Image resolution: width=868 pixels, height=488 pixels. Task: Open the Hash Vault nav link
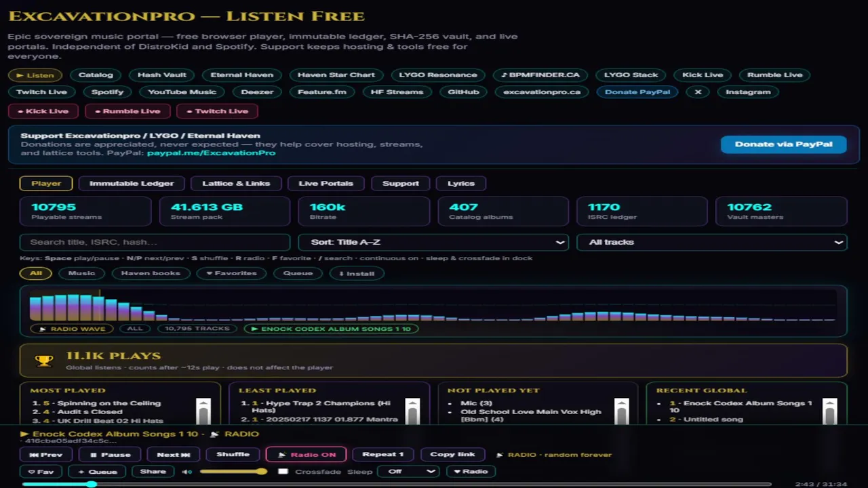(x=162, y=75)
